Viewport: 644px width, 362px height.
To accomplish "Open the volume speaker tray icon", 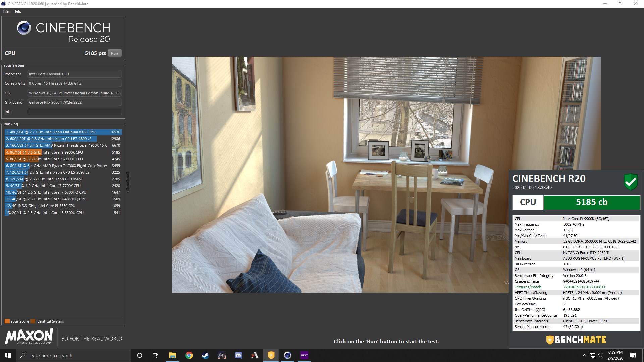I will 600,355.
